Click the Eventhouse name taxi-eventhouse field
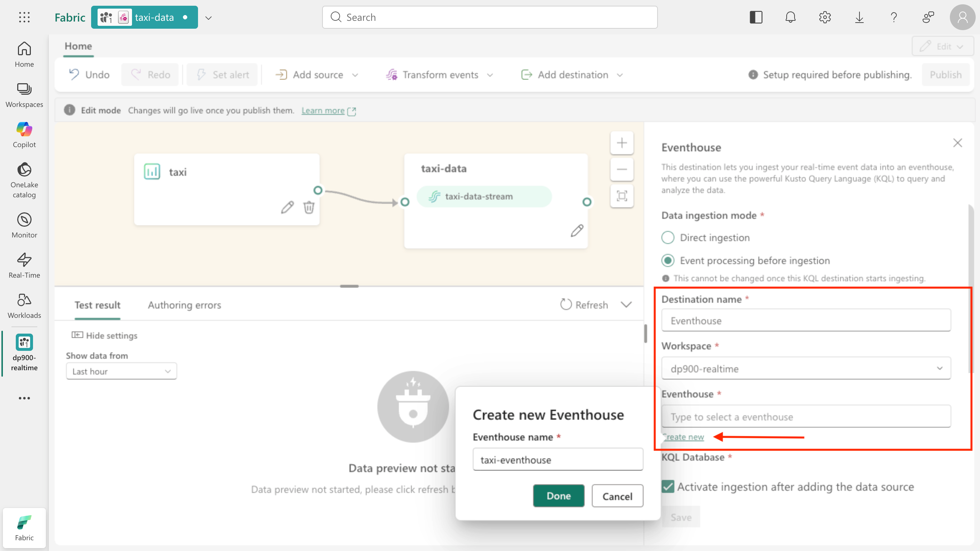Screen dimensions: 980x551 coord(558,459)
